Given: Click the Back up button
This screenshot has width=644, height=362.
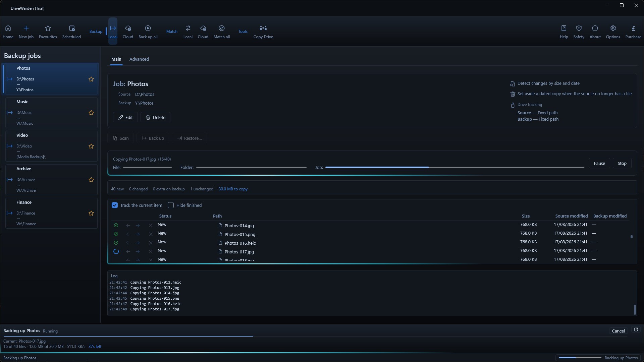Looking at the screenshot, I should tap(153, 138).
